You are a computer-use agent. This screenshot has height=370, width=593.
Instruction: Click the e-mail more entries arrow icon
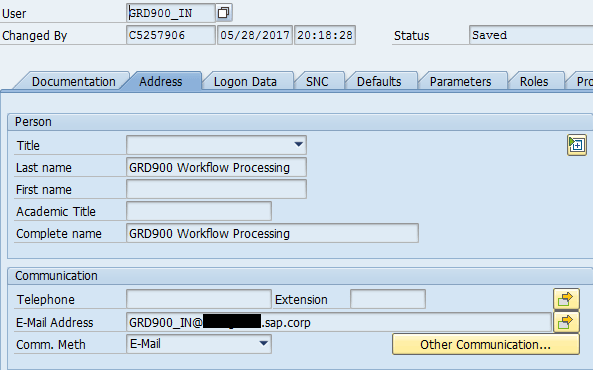tap(566, 322)
